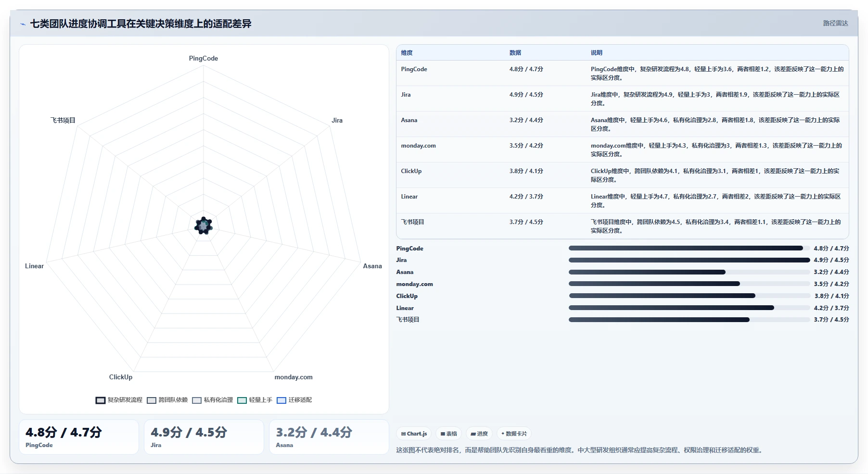Click the 路径雷达 tag in the header
Image resolution: width=868 pixels, height=474 pixels.
(835, 23)
